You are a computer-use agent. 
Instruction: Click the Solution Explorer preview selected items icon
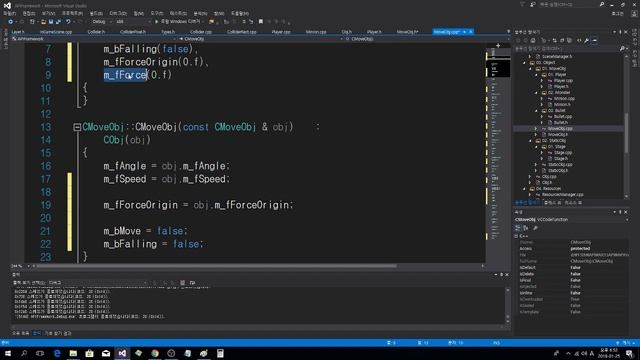[594, 40]
